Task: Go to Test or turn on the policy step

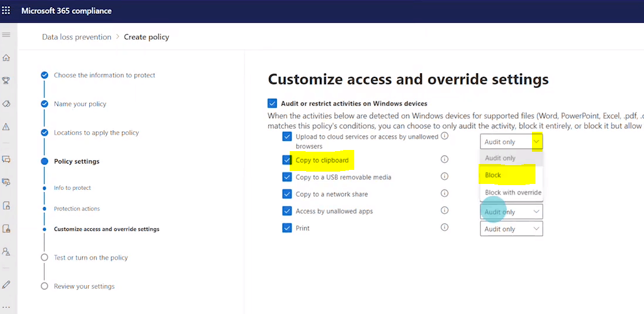Action: point(91,257)
